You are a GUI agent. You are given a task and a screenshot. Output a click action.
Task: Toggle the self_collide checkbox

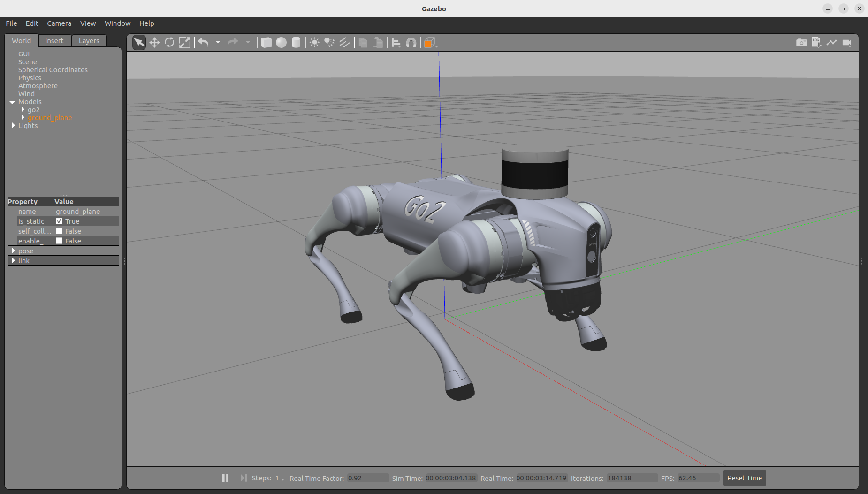pos(59,231)
